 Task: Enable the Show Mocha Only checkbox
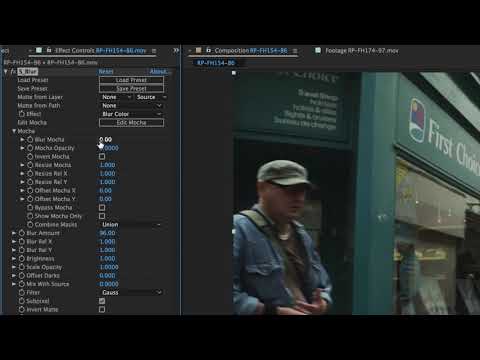point(102,216)
